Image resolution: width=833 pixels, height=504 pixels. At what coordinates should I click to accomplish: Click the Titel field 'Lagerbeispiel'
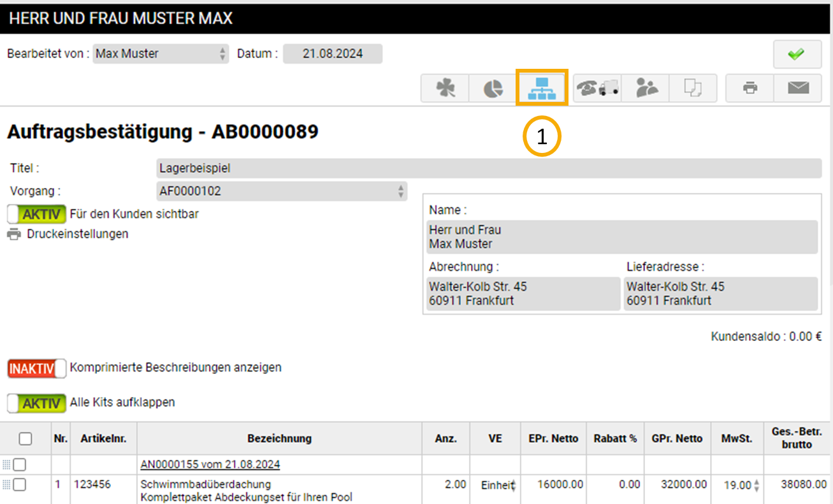click(488, 169)
